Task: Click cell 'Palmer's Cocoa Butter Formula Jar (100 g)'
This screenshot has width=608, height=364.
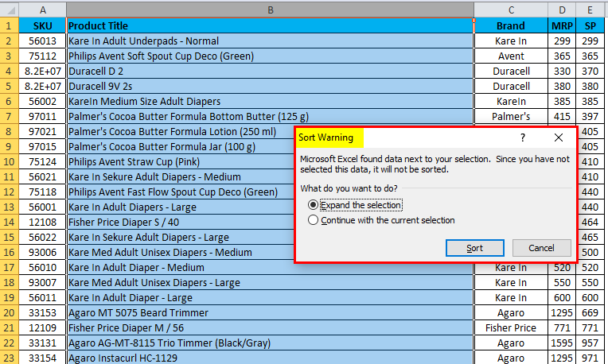Action: pyautogui.click(x=181, y=146)
